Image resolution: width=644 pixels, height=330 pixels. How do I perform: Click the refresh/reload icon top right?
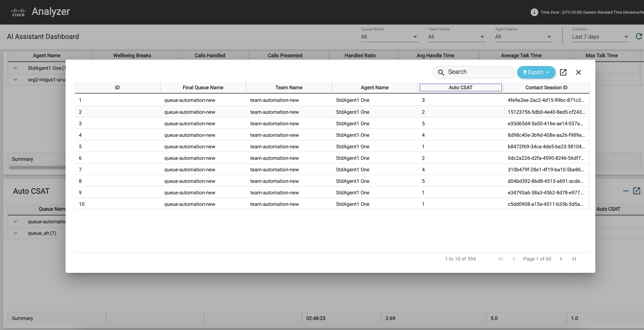(638, 36)
